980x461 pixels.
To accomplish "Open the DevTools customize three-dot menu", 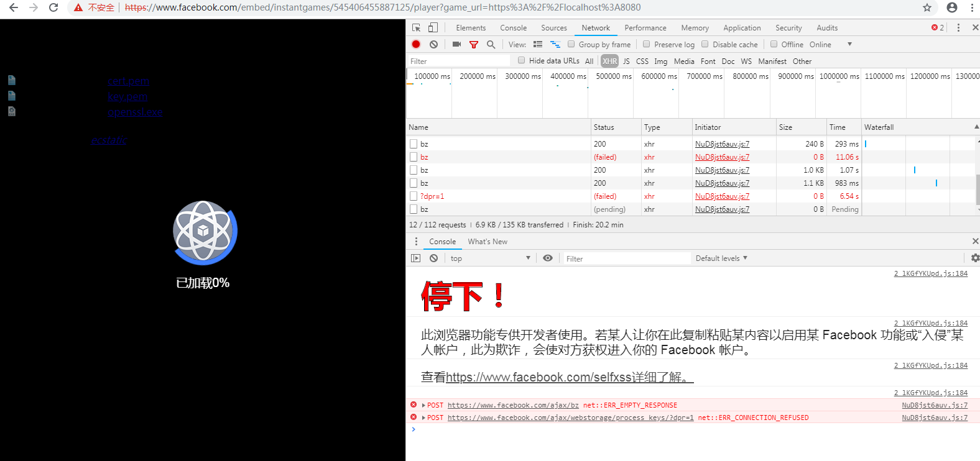I will click(958, 27).
